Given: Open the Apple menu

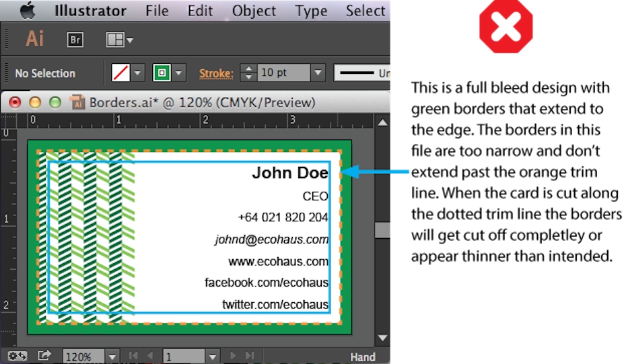Looking at the screenshot, I should [x=28, y=11].
